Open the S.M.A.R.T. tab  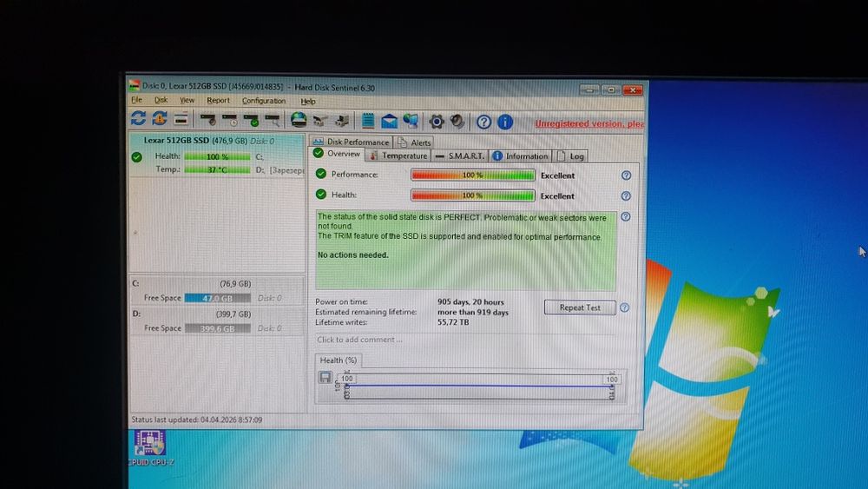pyautogui.click(x=459, y=156)
